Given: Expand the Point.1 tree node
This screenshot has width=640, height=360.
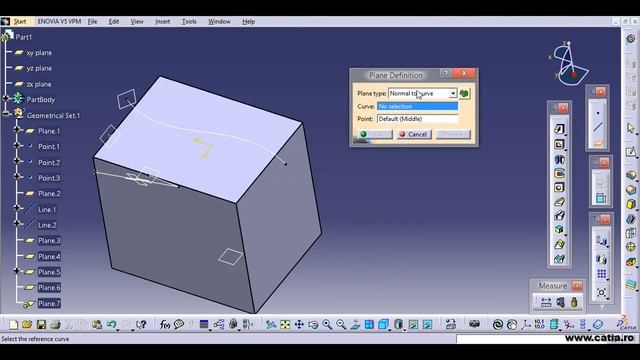Looking at the screenshot, I should (17, 145).
